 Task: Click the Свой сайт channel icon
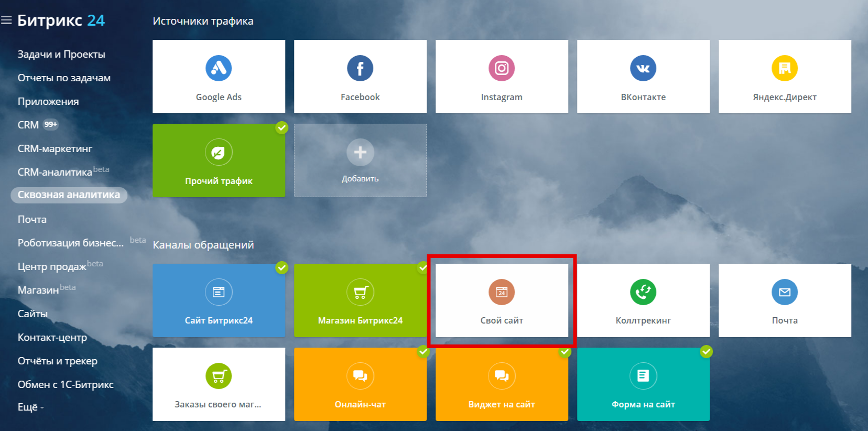[x=502, y=292]
